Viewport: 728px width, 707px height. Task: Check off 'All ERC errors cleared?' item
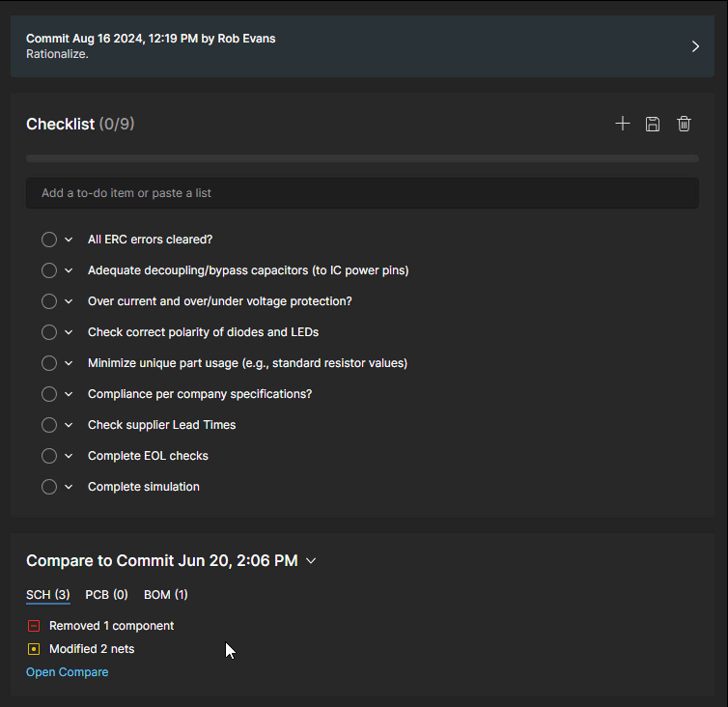click(49, 240)
